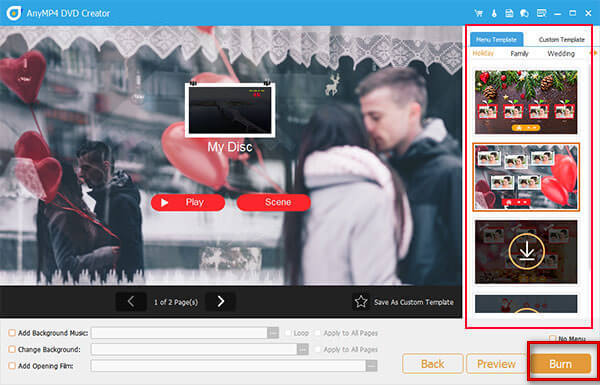
Task: Click the video thumbnail frame in menu preview
Action: click(230, 110)
